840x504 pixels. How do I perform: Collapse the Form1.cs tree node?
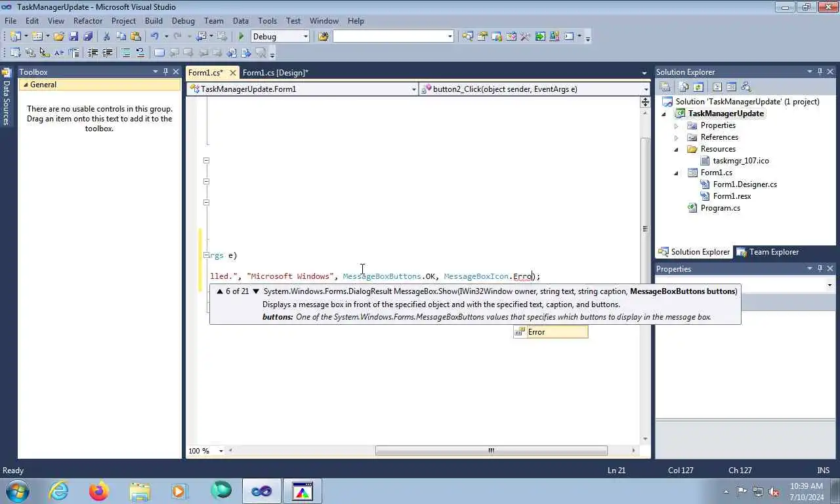tap(677, 173)
